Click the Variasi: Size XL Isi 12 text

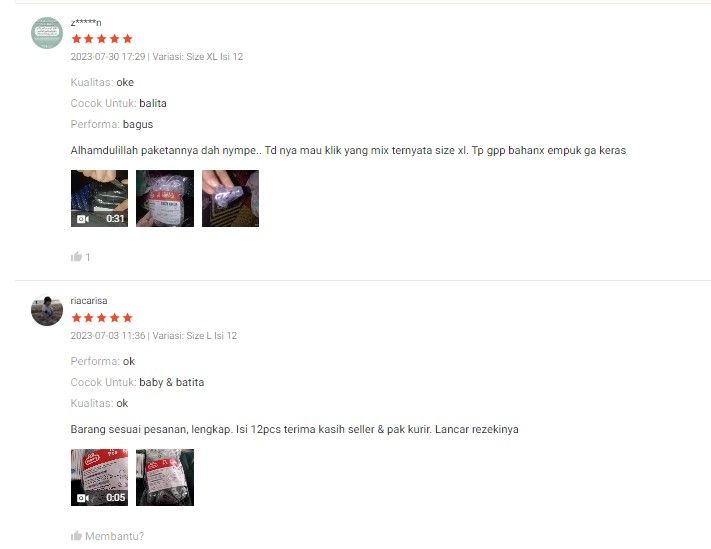pyautogui.click(x=198, y=57)
